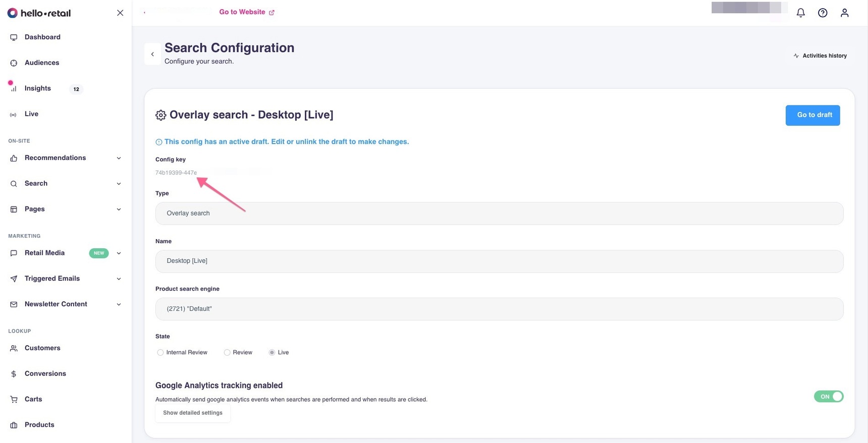868x443 pixels.
Task: Click the hello retail logo
Action: [39, 13]
